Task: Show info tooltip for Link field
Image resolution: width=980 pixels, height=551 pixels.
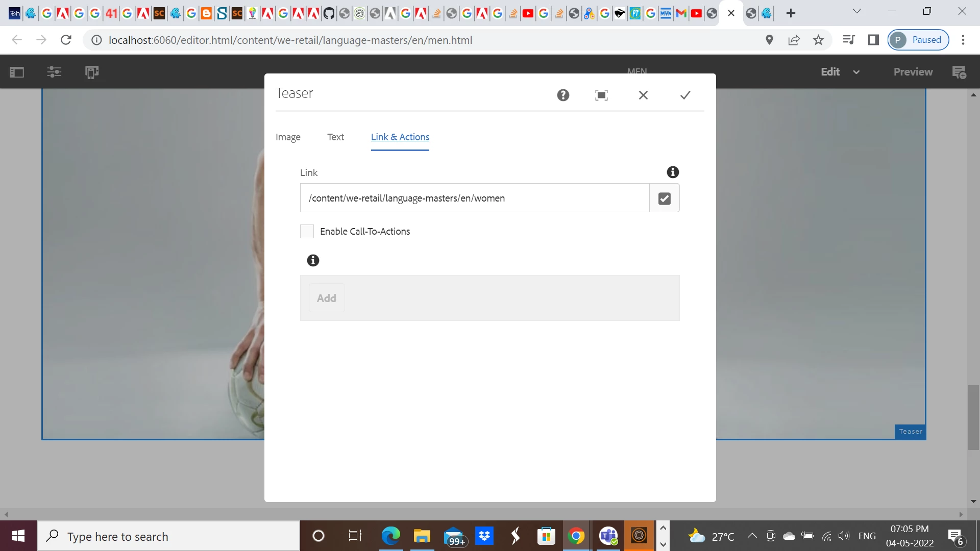Action: (673, 172)
